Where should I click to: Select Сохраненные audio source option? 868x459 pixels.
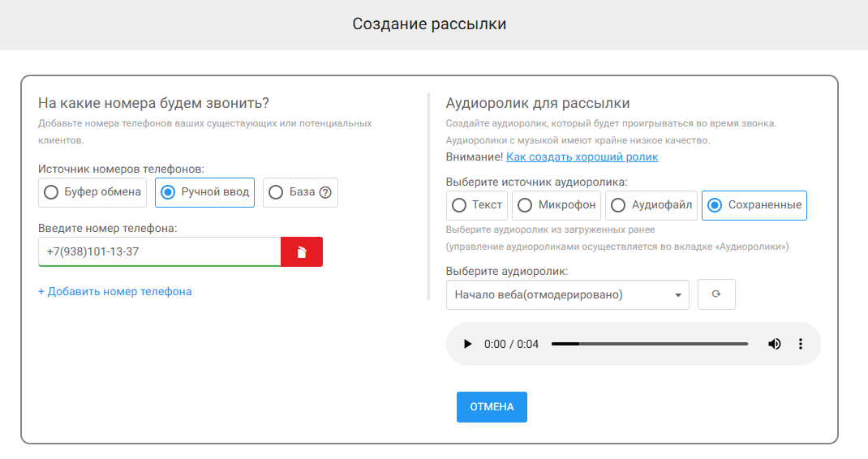[754, 205]
